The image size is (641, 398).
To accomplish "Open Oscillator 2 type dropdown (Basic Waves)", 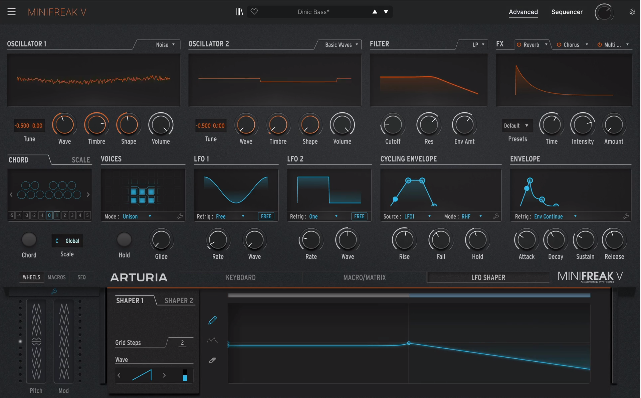I will pos(342,45).
